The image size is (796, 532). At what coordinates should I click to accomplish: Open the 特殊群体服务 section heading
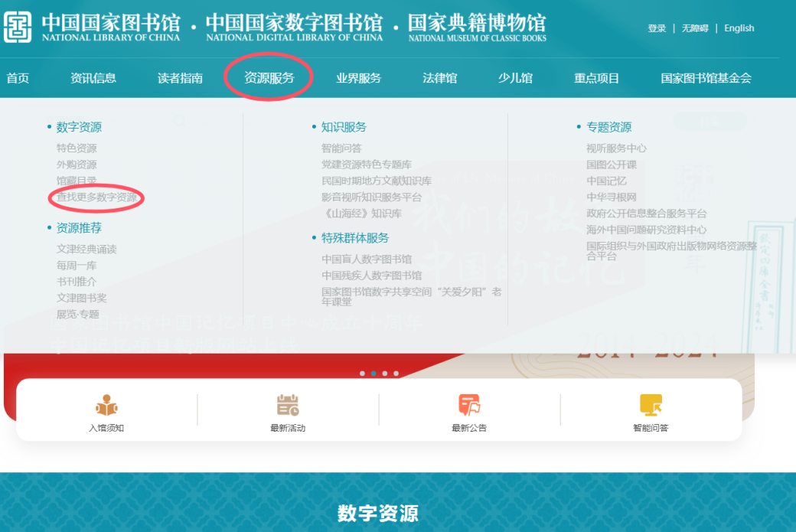coord(355,238)
